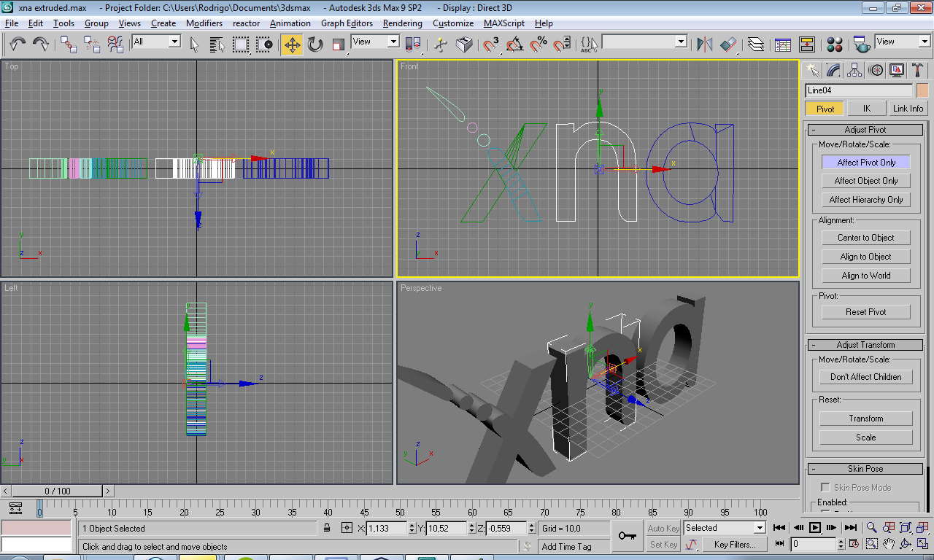Open the Align tool

(728, 44)
